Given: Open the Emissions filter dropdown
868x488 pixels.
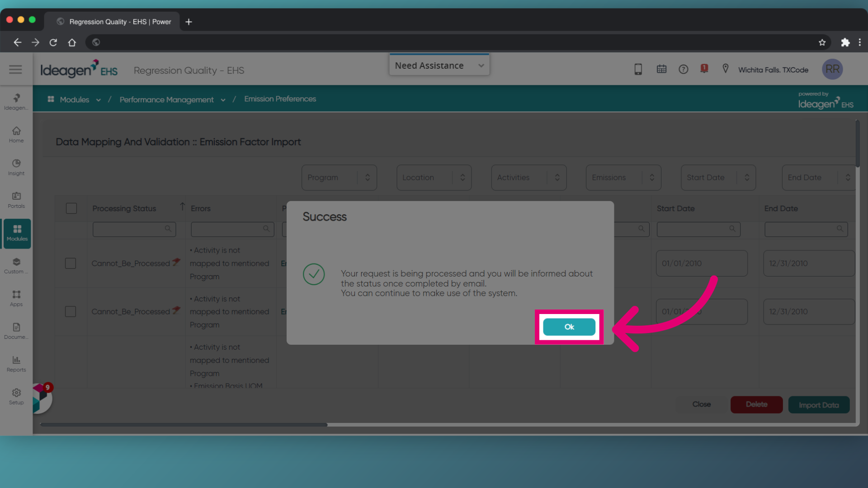Looking at the screenshot, I should pos(623,178).
